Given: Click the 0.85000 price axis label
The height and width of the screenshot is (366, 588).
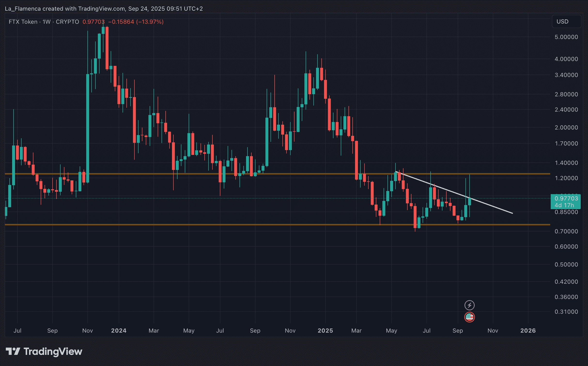Looking at the screenshot, I should coord(566,212).
